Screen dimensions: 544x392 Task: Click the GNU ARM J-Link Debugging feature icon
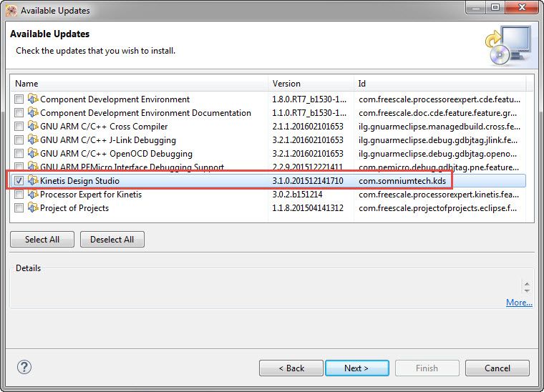(x=33, y=139)
